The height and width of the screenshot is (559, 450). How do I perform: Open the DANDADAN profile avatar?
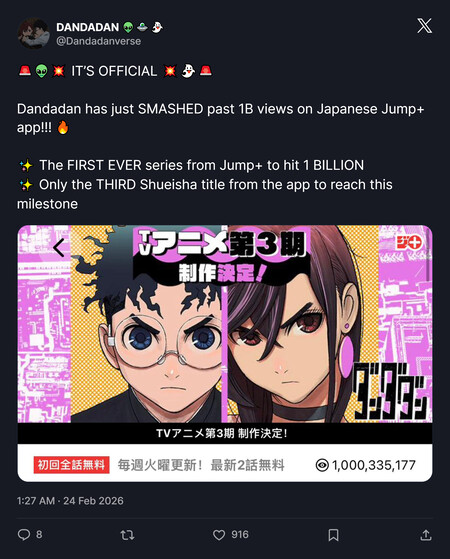34,33
